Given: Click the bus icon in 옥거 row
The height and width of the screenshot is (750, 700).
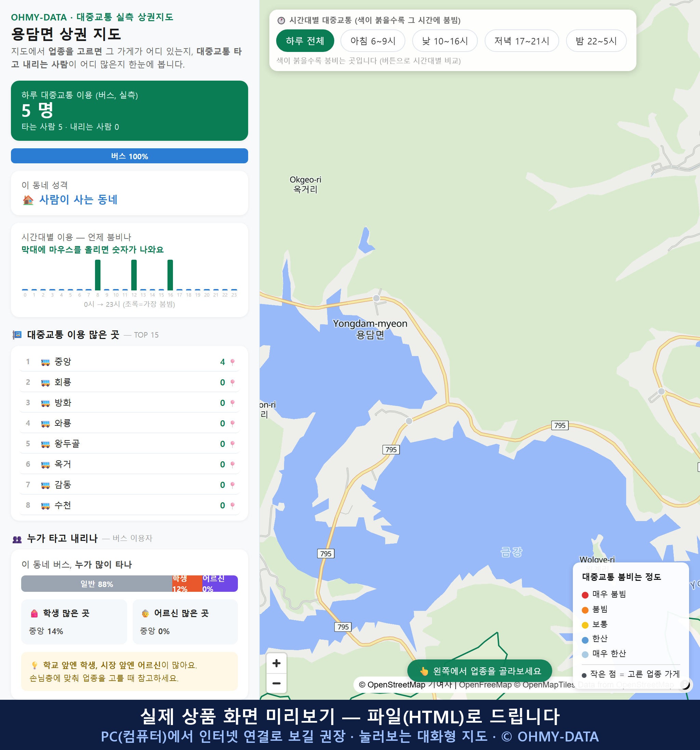Looking at the screenshot, I should (x=45, y=465).
